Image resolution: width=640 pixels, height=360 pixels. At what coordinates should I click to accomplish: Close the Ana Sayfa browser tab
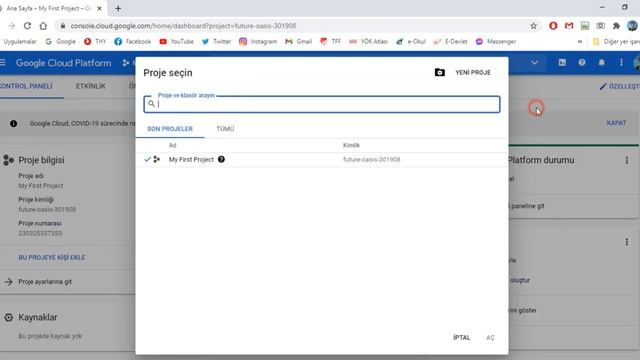point(99,8)
